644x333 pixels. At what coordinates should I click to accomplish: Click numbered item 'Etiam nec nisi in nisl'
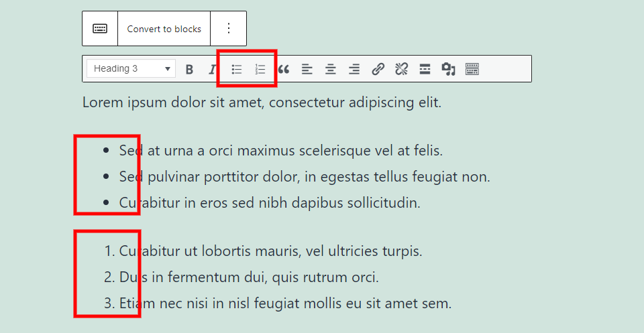[286, 304]
